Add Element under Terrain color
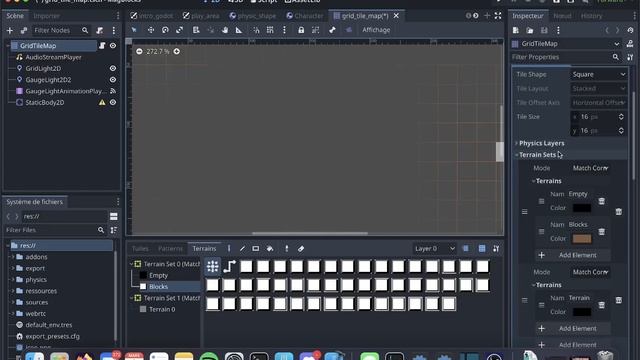640x360 pixels. coord(573,329)
